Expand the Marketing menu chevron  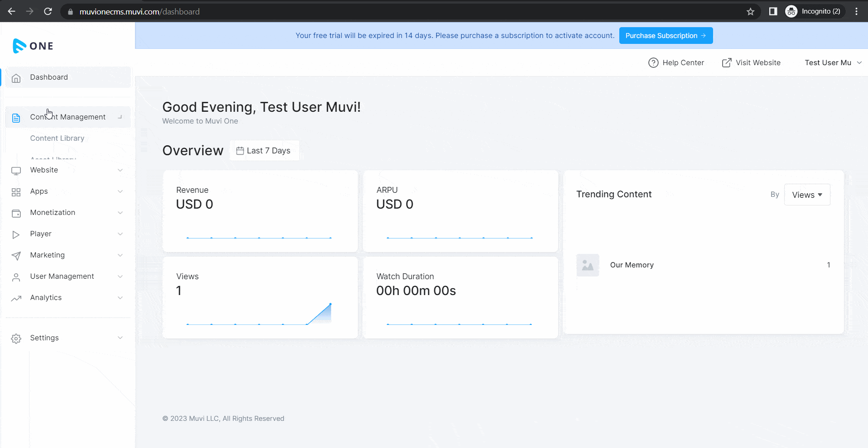tap(120, 255)
